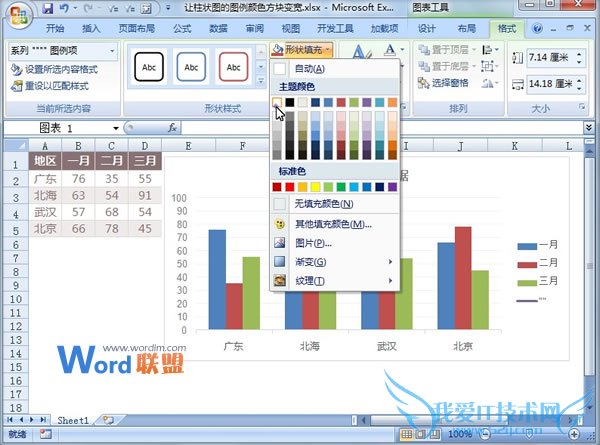Select the orange theme color in top row

[392, 102]
